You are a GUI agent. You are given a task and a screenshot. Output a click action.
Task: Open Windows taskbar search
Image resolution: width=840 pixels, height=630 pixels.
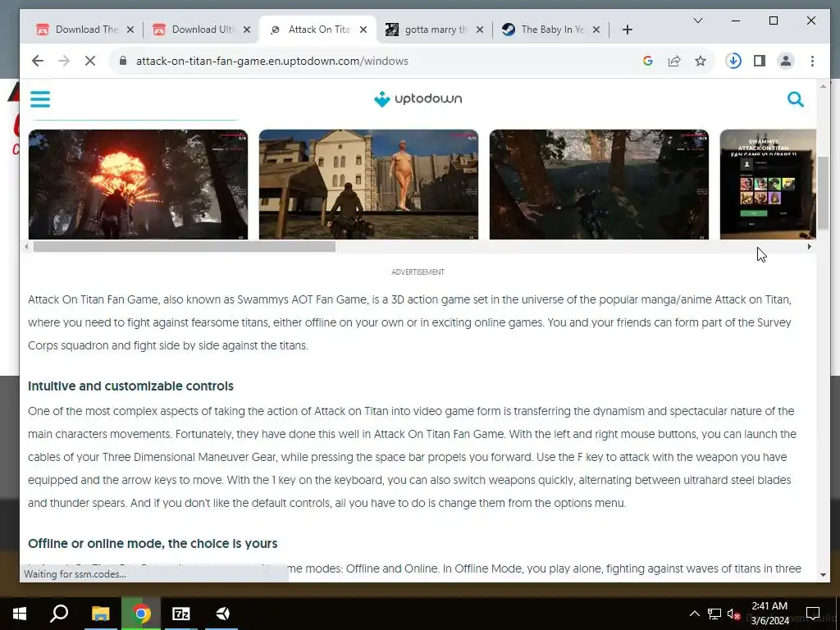click(x=59, y=614)
